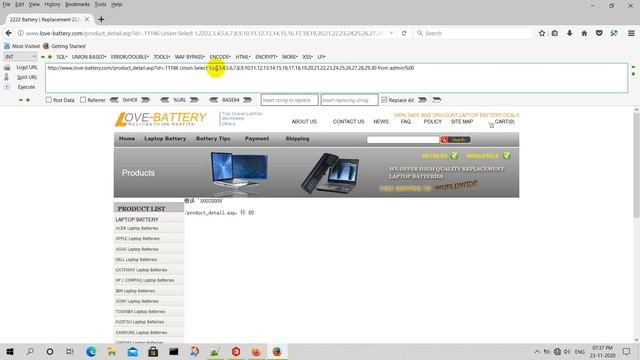Expand the ENCRYPT menu

pos(266,57)
